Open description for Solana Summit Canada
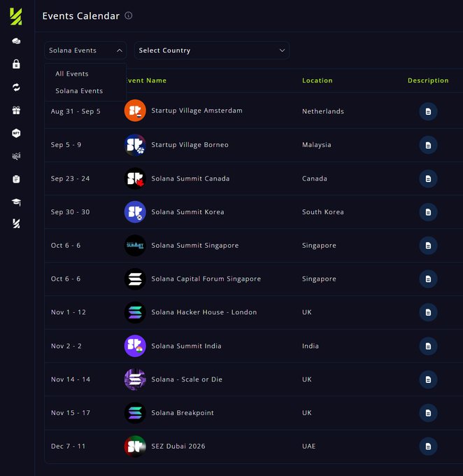The width and height of the screenshot is (463, 476). [x=428, y=178]
